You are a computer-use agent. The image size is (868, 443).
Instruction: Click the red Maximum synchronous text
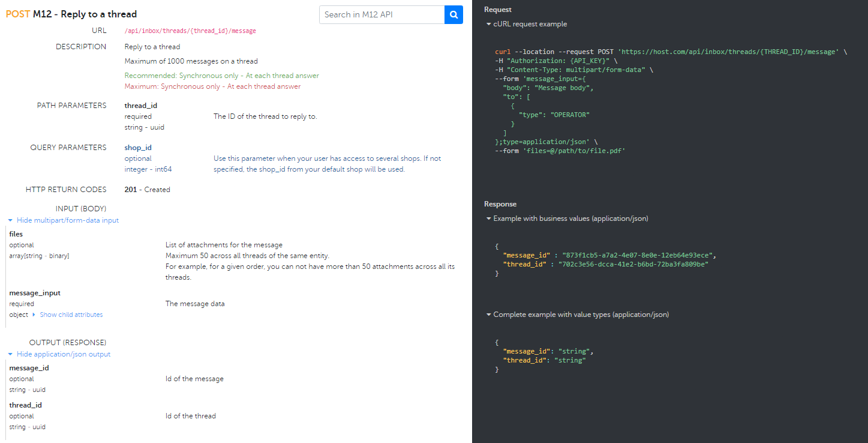point(213,86)
